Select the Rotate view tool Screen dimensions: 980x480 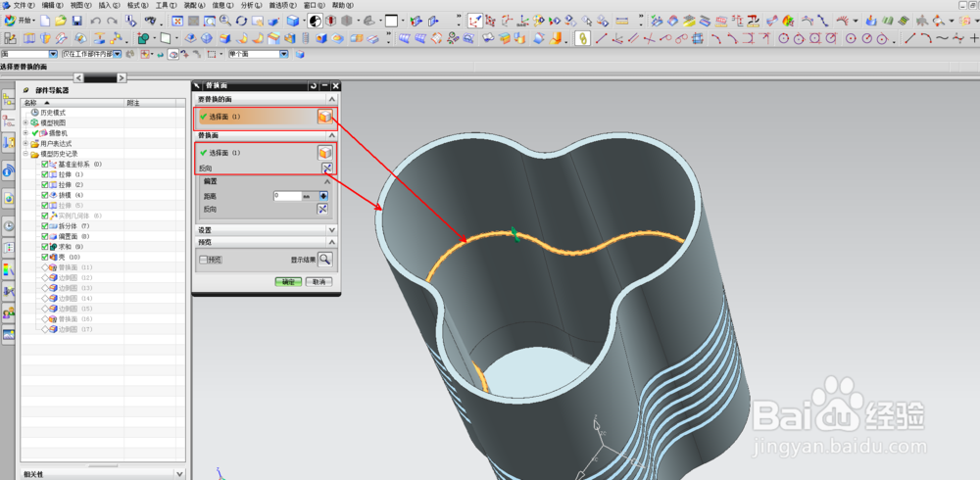[241, 21]
